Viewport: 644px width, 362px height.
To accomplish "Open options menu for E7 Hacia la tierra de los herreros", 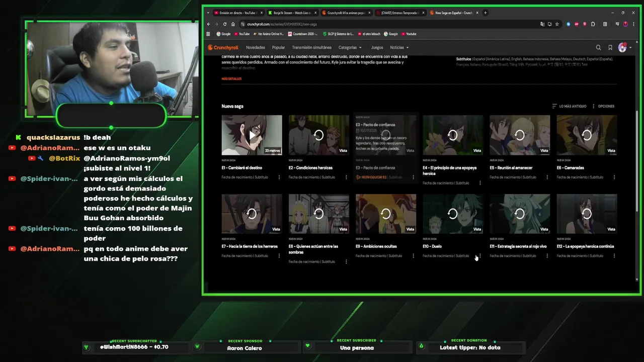I will [x=279, y=256].
